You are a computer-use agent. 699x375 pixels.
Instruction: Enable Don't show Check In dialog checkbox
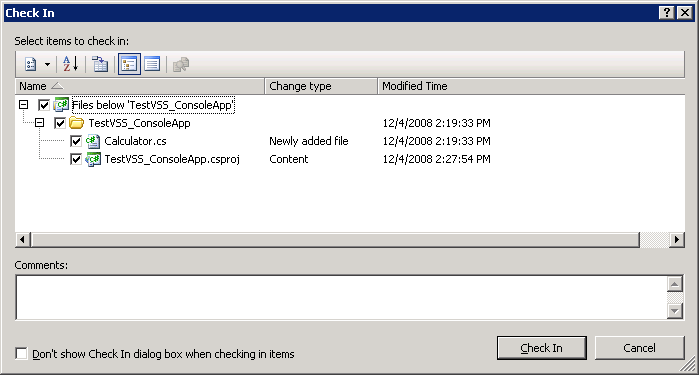(x=21, y=354)
